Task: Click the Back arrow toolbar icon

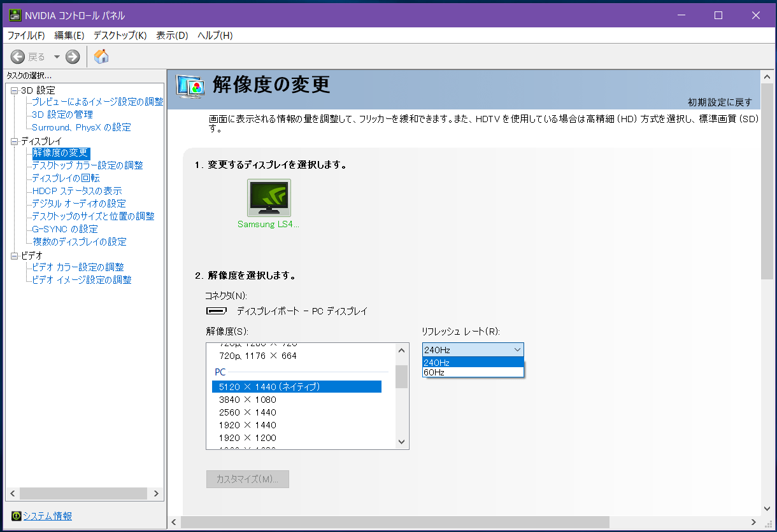Action: point(18,57)
